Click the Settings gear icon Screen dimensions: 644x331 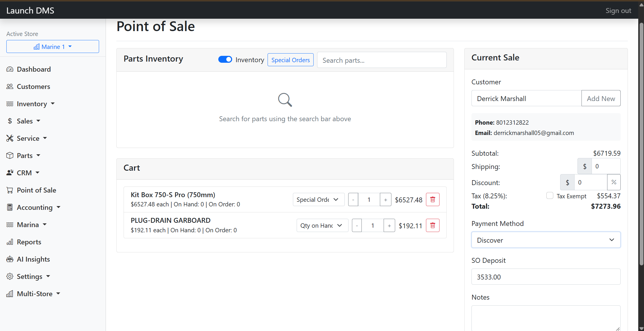pos(10,277)
